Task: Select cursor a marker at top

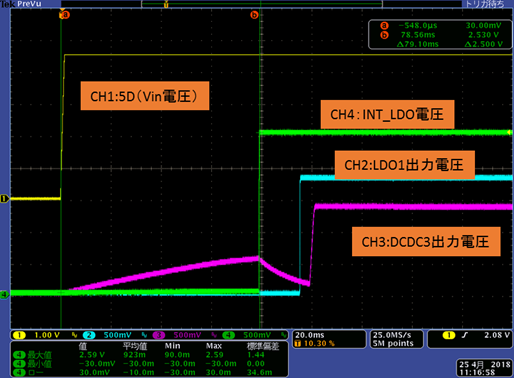Action: coord(66,15)
